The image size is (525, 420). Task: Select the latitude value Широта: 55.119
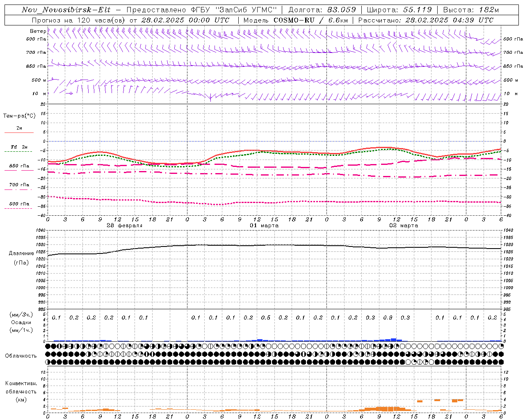(x=399, y=10)
